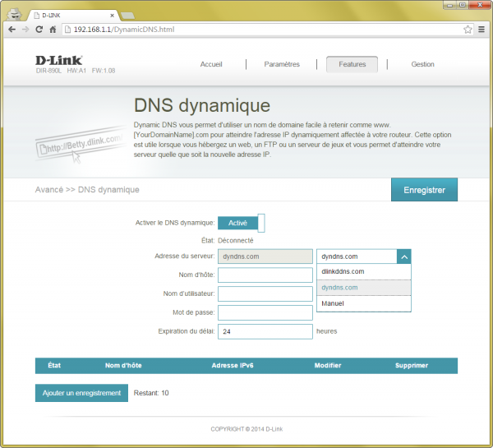Collapse the server address dropdown arrow
The width and height of the screenshot is (493, 448).
coord(403,256)
